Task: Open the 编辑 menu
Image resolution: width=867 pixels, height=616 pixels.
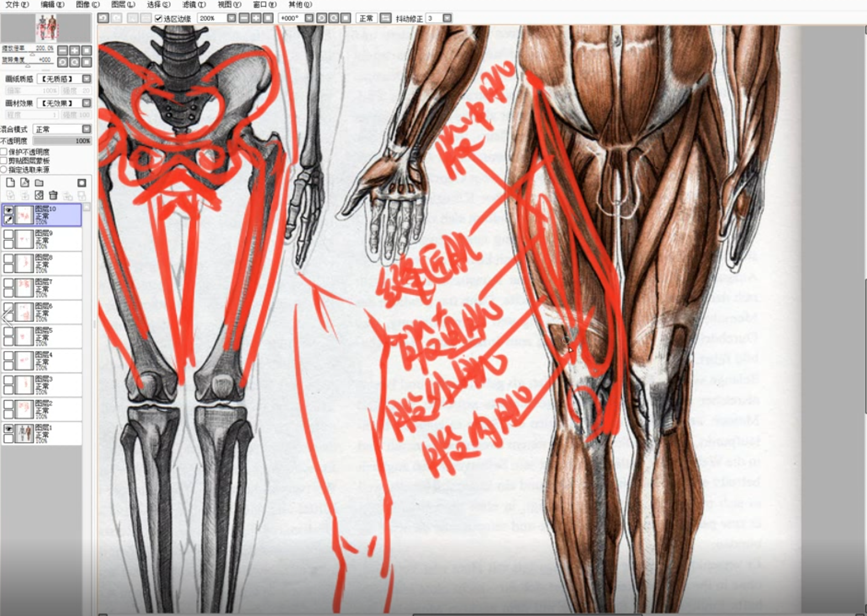Action: click(x=52, y=4)
